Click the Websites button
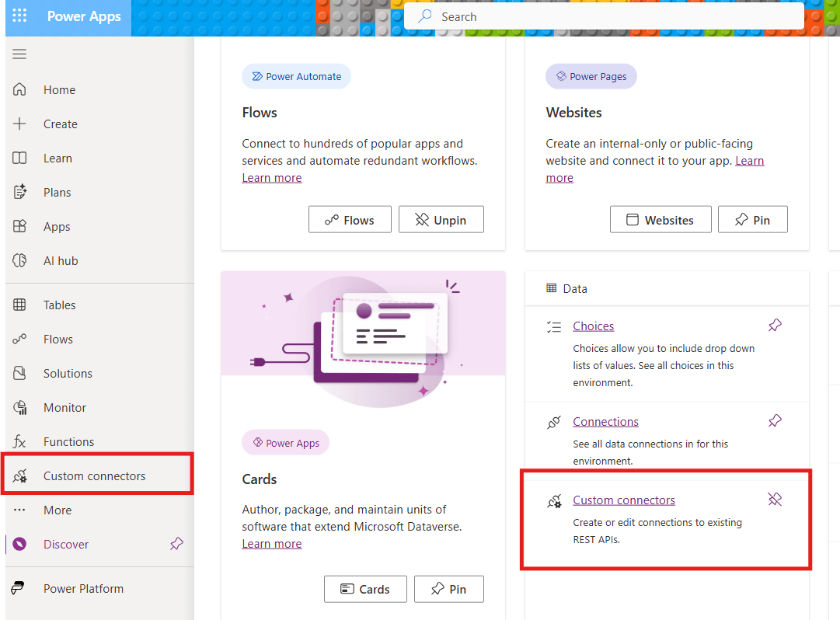Image resolution: width=840 pixels, height=620 pixels. tap(660, 220)
